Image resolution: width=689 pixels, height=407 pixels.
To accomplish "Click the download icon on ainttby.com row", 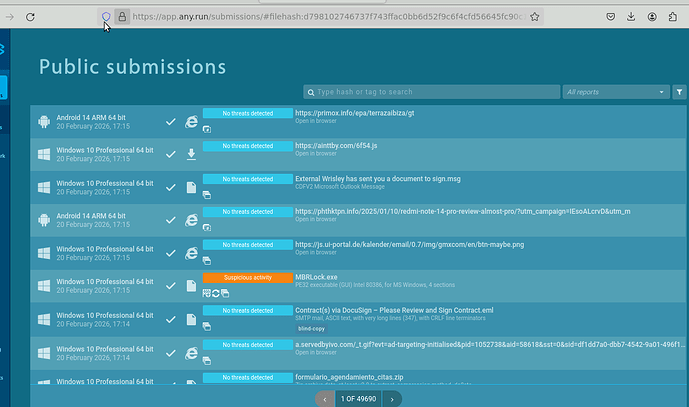I will 192,154.
